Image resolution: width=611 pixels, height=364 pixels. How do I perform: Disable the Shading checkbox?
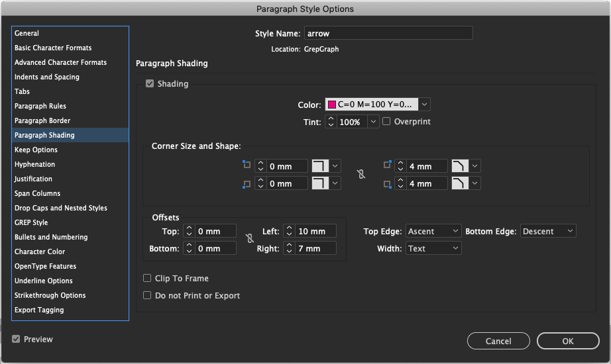point(150,83)
